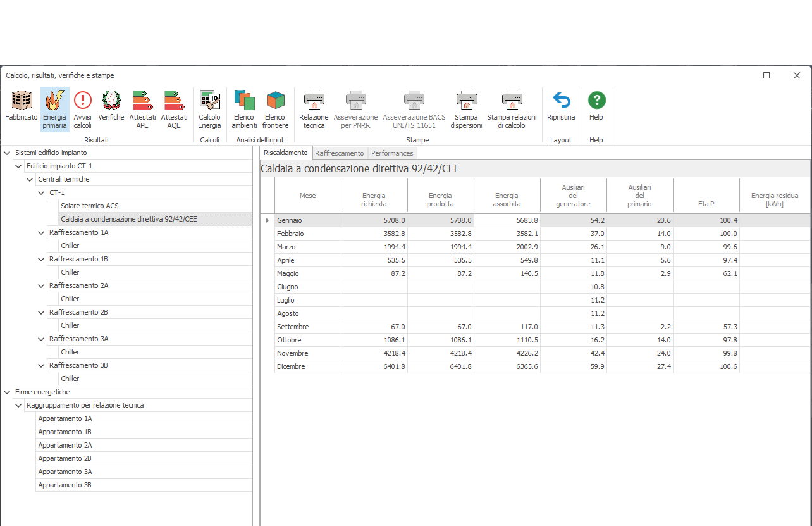812x526 pixels.
Task: Switch to the Performances tab
Action: (x=392, y=153)
